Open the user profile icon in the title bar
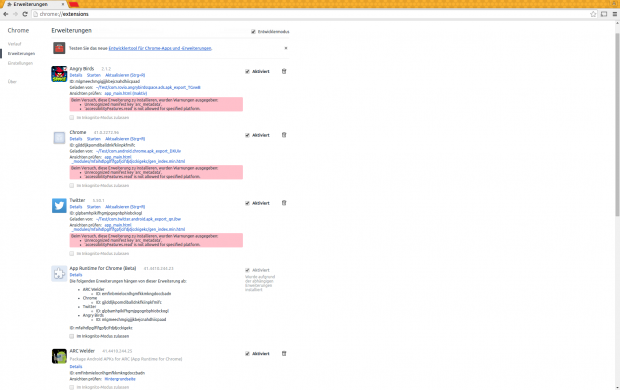 [614, 3]
